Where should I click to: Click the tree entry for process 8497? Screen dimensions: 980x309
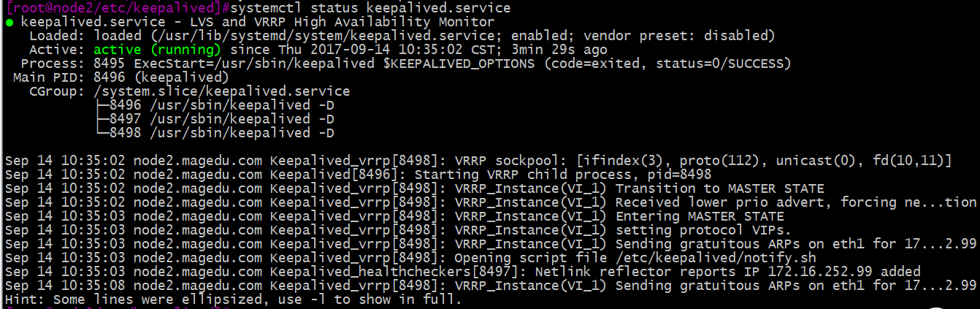tap(215, 119)
